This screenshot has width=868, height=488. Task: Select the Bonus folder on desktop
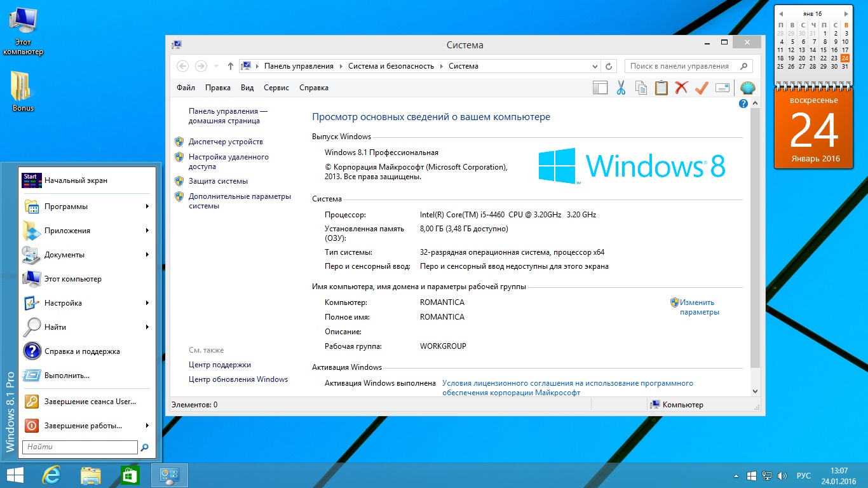(23, 91)
